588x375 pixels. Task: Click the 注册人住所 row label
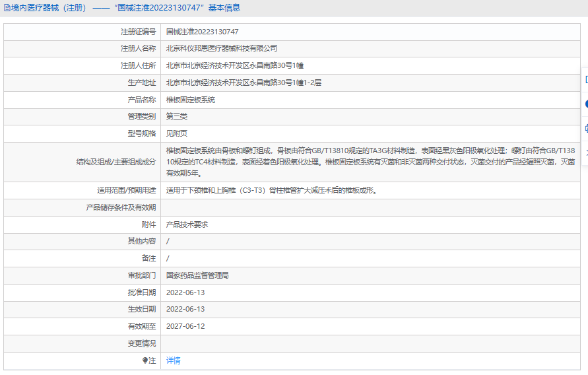138,65
